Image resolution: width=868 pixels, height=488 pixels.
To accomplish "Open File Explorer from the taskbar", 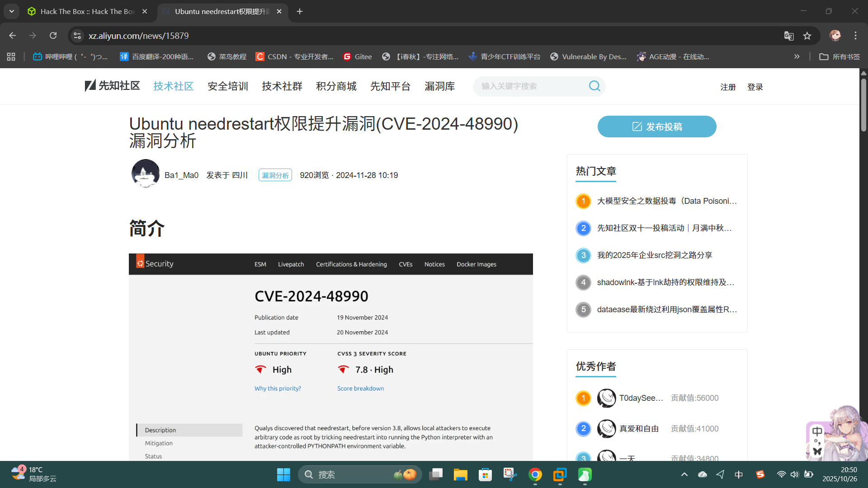I will pyautogui.click(x=460, y=474).
